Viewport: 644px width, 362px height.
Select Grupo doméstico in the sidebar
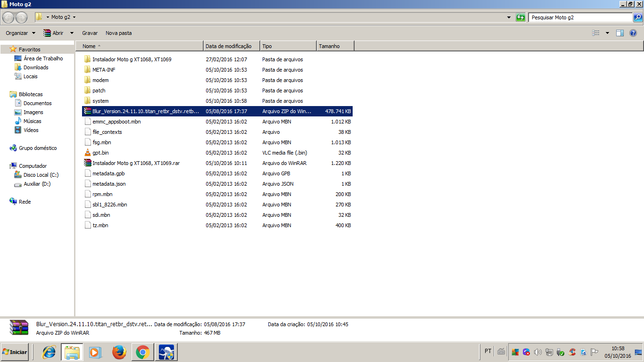click(38, 148)
